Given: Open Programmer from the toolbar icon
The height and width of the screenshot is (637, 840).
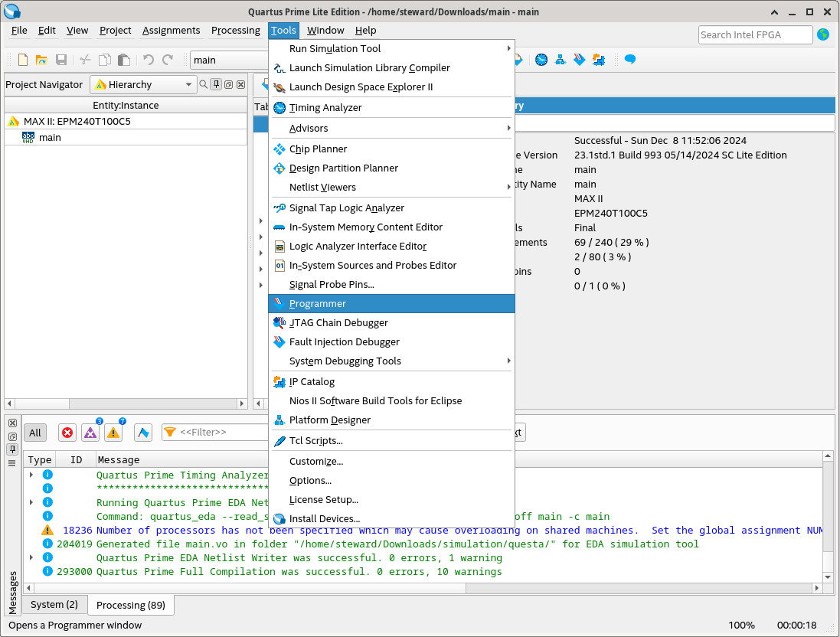Looking at the screenshot, I should tap(579, 60).
